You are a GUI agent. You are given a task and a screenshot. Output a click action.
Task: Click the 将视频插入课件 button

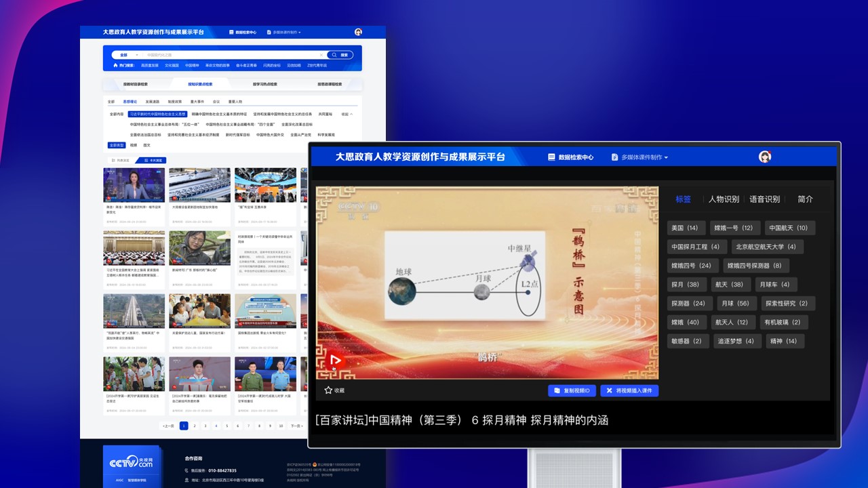click(x=629, y=390)
